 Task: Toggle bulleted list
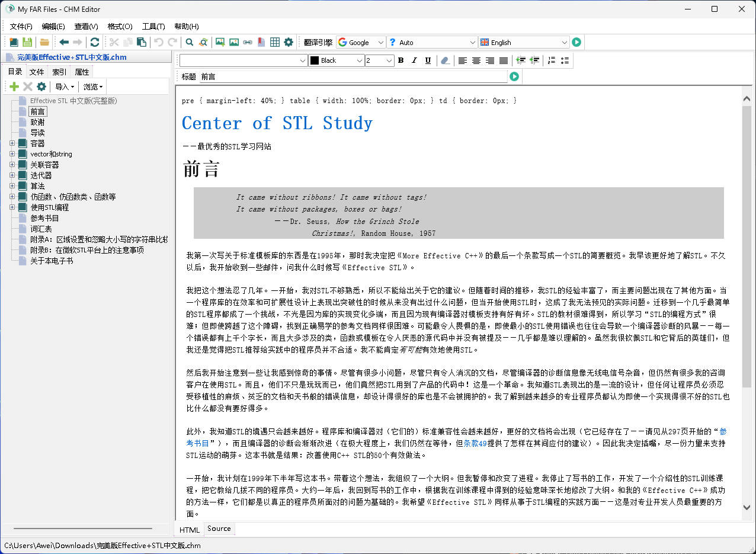coord(565,60)
